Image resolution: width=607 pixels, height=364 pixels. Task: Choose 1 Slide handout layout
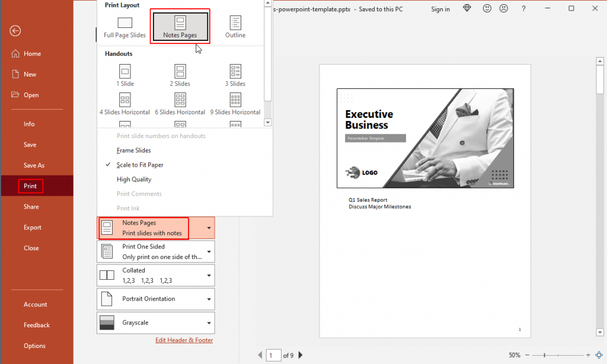click(x=124, y=75)
